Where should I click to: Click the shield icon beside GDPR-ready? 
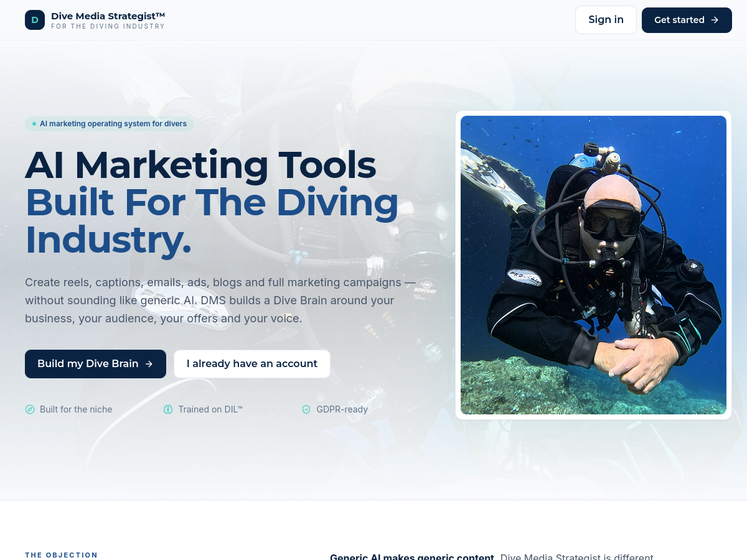(306, 409)
